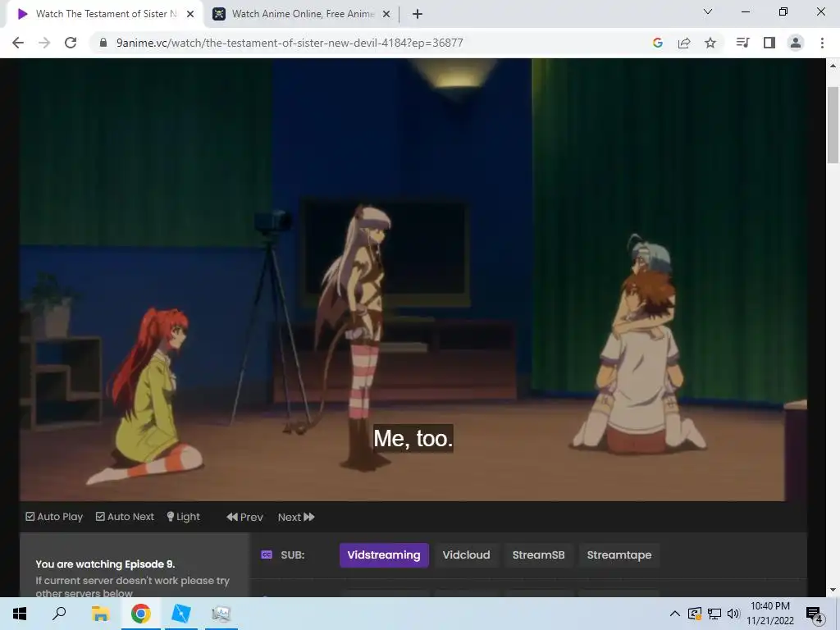The width and height of the screenshot is (840, 630).
Task: Open the Chrome profile avatar
Action: (x=796, y=43)
